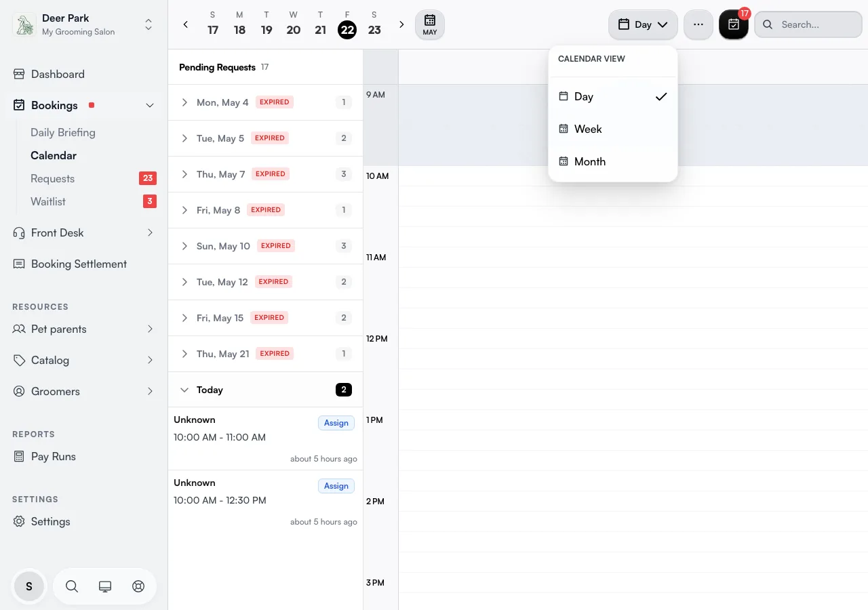Open Daily Briefing

point(63,132)
